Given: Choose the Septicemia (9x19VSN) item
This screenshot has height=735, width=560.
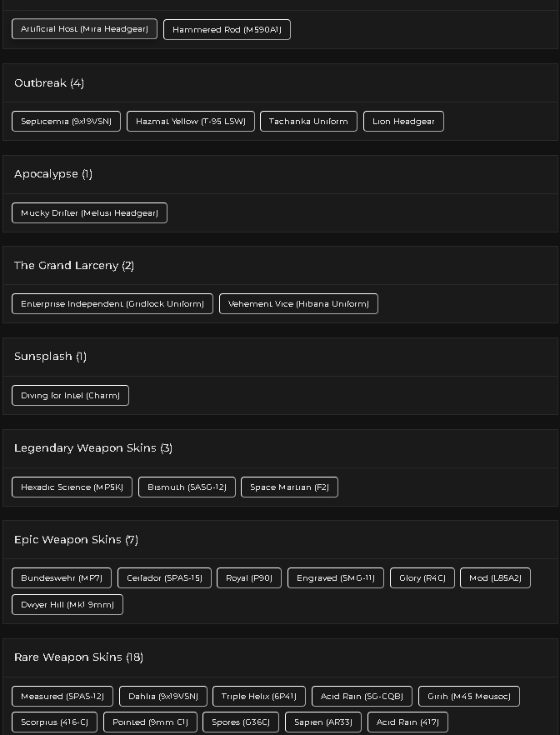Looking at the screenshot, I should pyautogui.click(x=66, y=122).
